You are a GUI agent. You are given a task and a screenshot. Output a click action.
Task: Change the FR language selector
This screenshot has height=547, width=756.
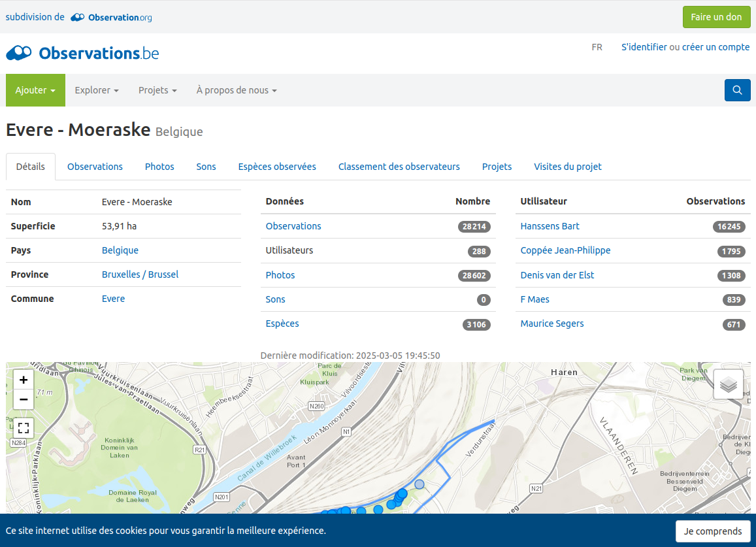[597, 47]
